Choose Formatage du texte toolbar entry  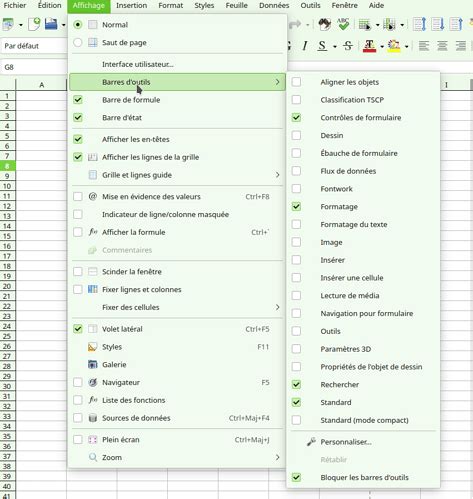tap(363, 224)
